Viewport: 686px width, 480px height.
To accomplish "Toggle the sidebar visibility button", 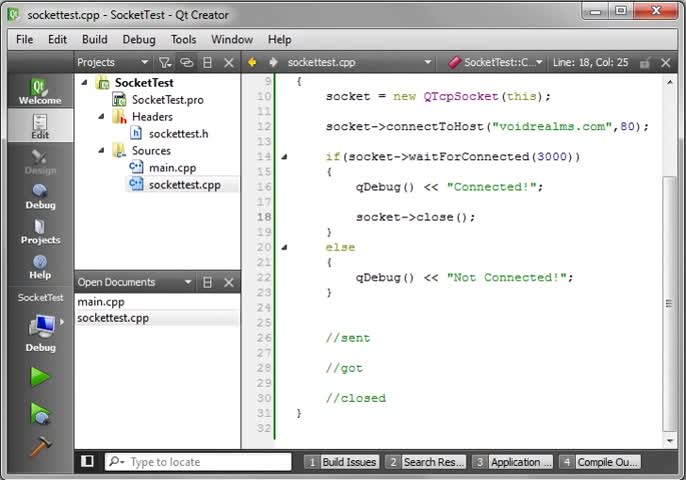I will (87, 461).
